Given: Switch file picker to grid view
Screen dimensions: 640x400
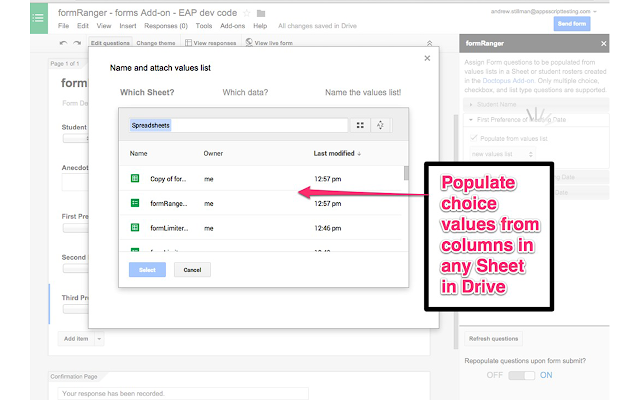Looking at the screenshot, I should [360, 125].
